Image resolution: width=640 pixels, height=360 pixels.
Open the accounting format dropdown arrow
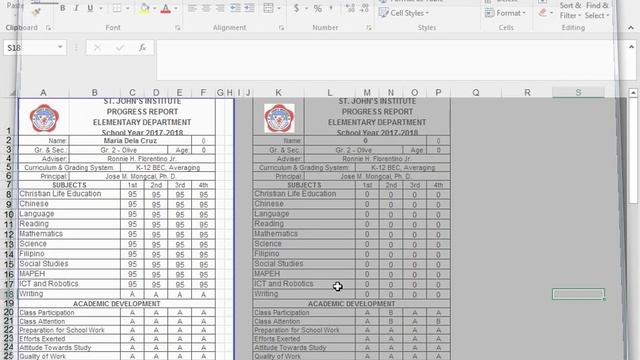coord(306,8)
